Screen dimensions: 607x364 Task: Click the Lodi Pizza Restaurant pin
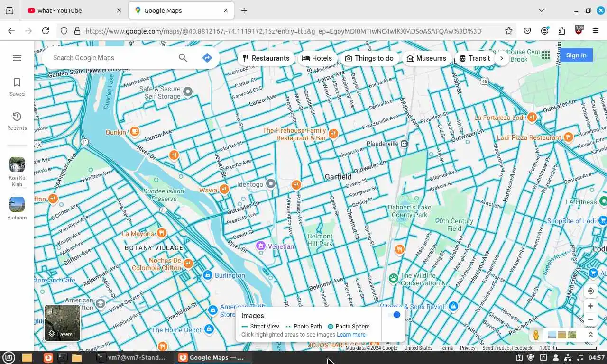[x=569, y=137]
